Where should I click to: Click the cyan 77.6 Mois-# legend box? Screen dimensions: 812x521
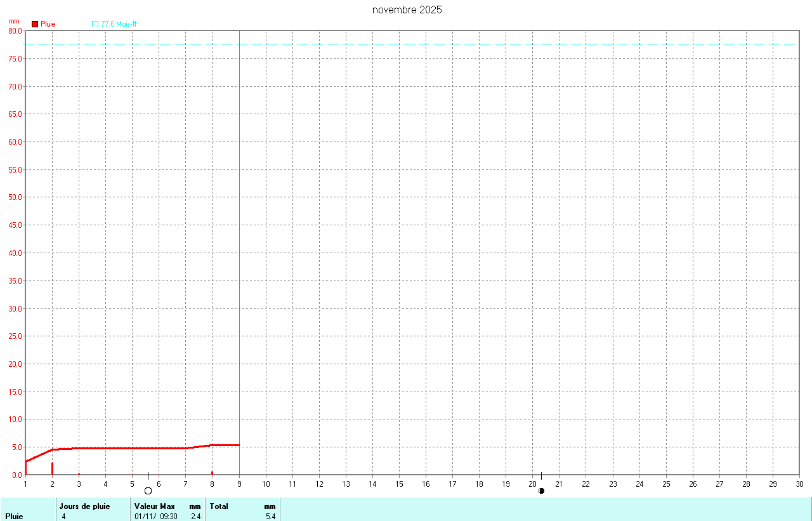tap(95, 24)
